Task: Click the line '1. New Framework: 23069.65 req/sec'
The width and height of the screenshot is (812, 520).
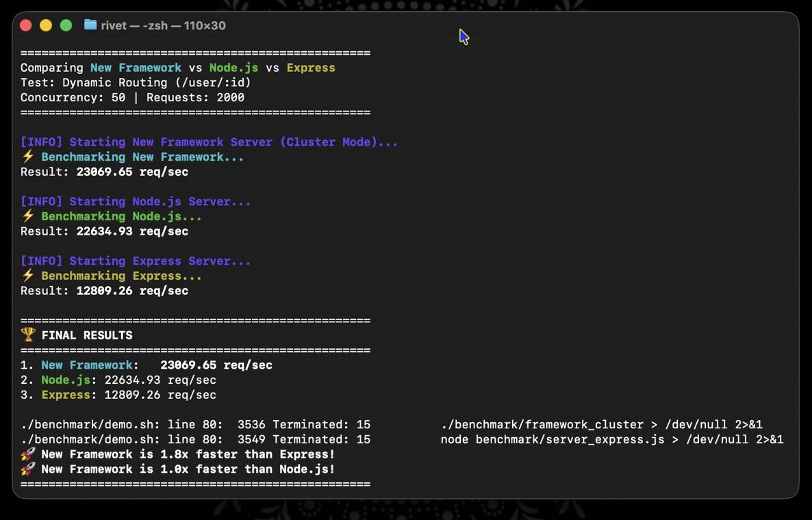Action: click(147, 365)
